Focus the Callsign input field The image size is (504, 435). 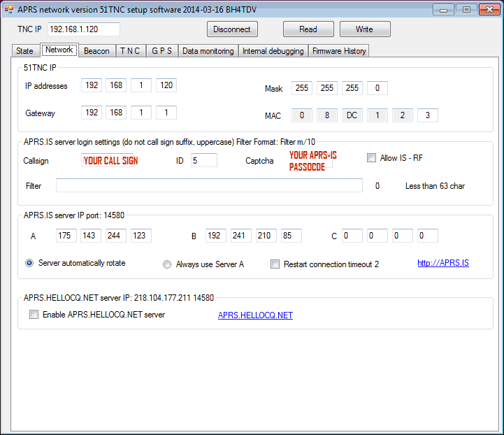tap(107, 160)
